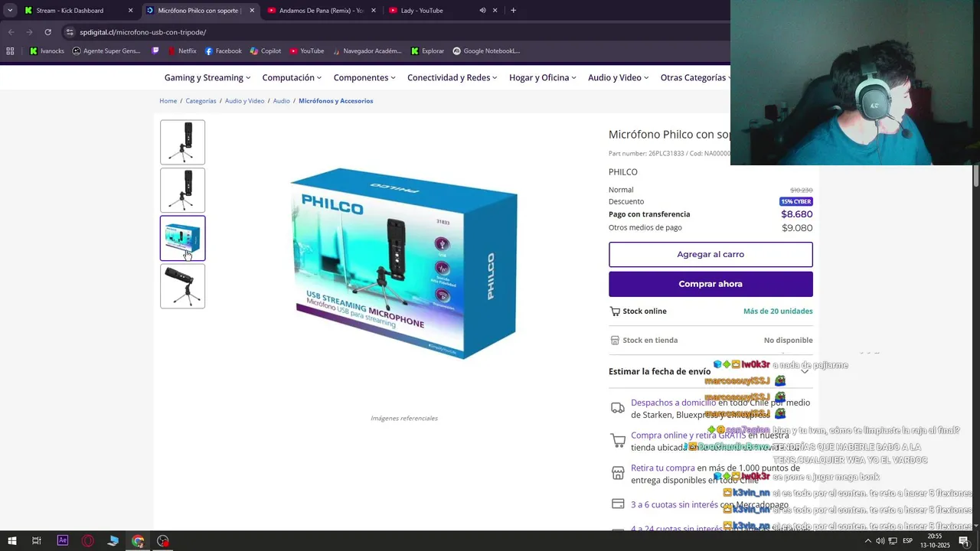Click the Retira tu compra store icon

(617, 474)
